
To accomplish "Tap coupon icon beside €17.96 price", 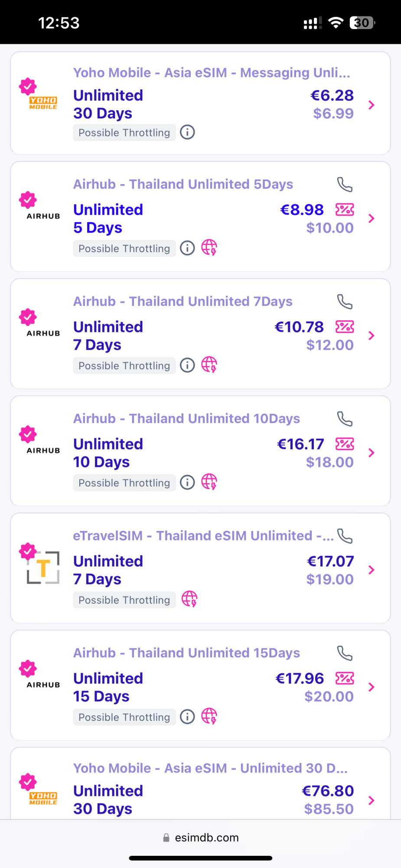I will (345, 678).
